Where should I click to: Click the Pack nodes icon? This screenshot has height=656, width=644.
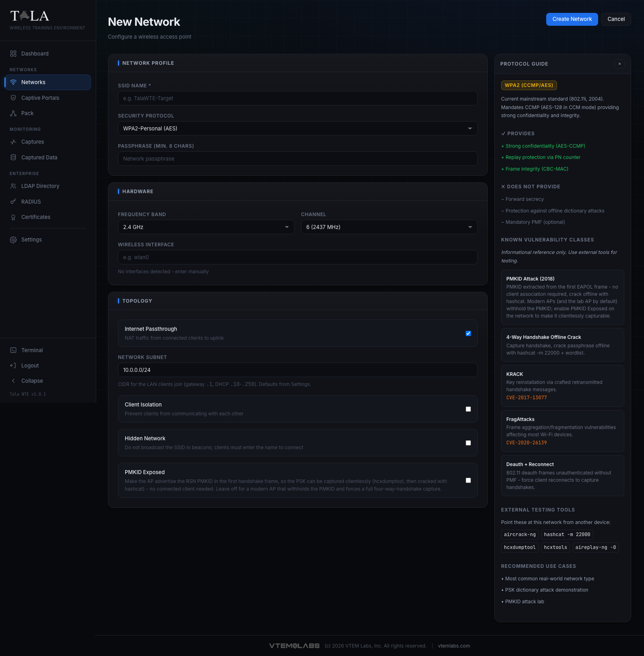(x=13, y=113)
